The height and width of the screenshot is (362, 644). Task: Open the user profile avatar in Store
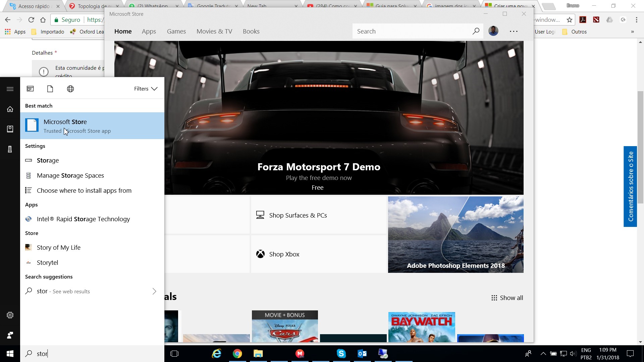(x=493, y=31)
